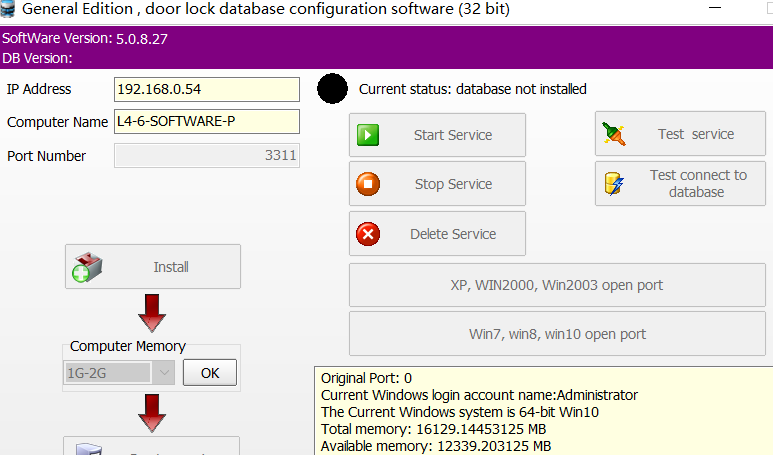Image resolution: width=773 pixels, height=455 pixels.
Task: Confirm computer memory with OK button
Action: click(210, 373)
